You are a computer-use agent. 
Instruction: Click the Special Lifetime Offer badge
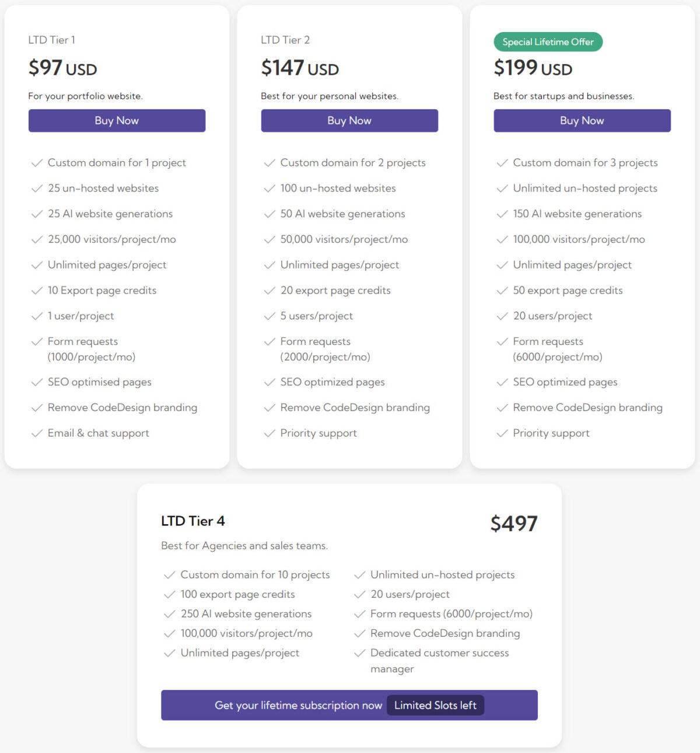click(548, 41)
